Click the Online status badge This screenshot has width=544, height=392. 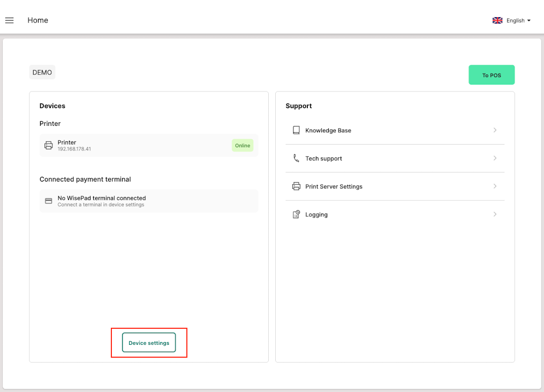[x=243, y=146]
